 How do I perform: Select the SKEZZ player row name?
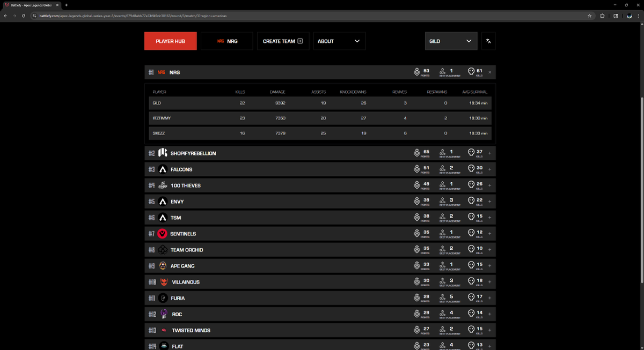[x=158, y=133]
